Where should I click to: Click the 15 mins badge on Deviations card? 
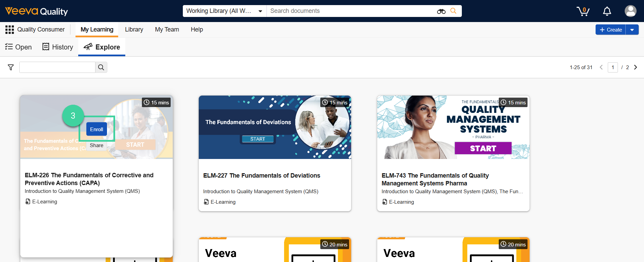[x=335, y=102]
